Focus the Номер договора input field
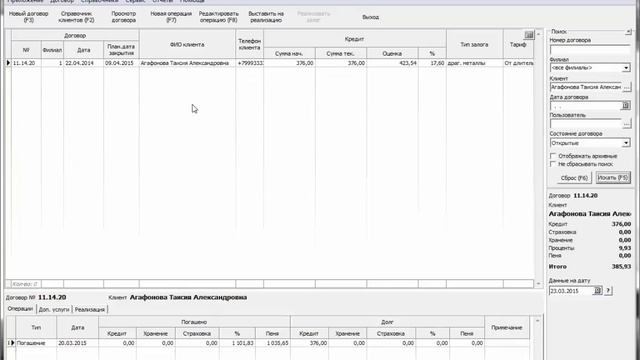The height and width of the screenshot is (360, 640). click(590, 50)
